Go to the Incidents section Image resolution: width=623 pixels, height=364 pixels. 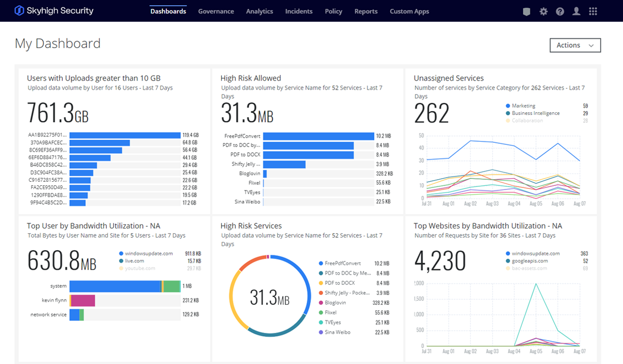pos(299,11)
